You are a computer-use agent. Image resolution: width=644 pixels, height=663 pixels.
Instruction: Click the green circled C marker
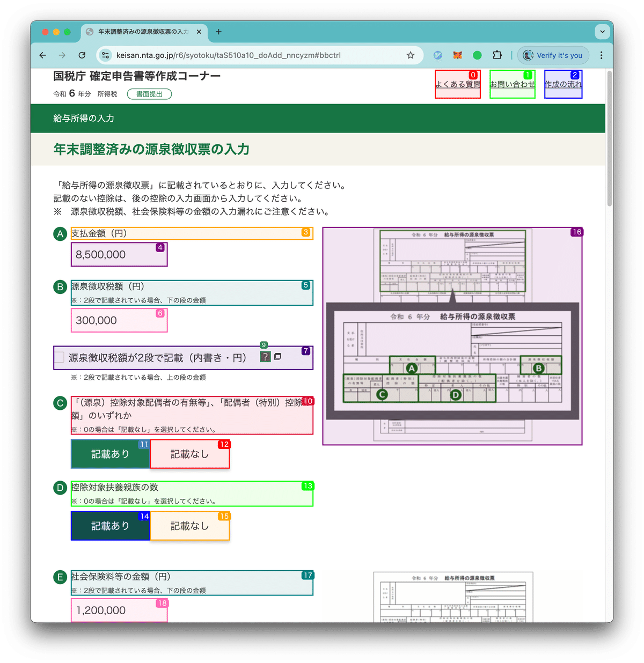(x=60, y=403)
